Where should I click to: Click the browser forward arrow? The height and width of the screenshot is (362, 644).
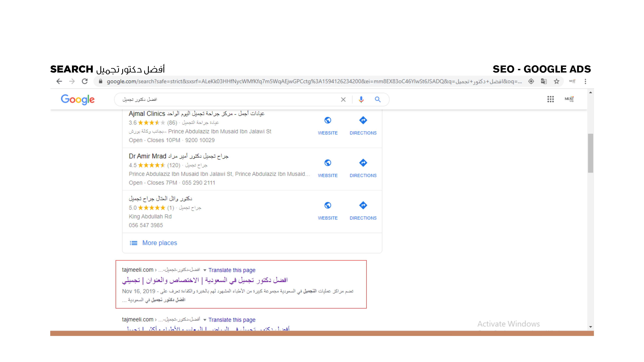72,81
